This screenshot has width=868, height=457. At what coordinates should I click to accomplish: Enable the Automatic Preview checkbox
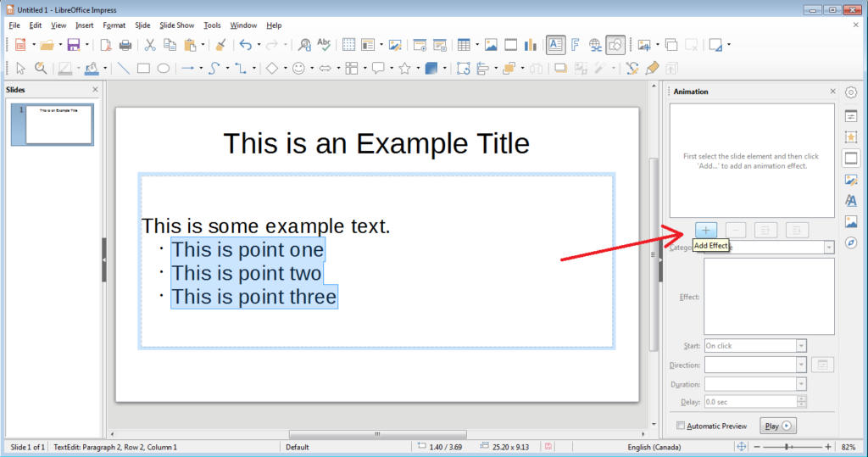(681, 426)
